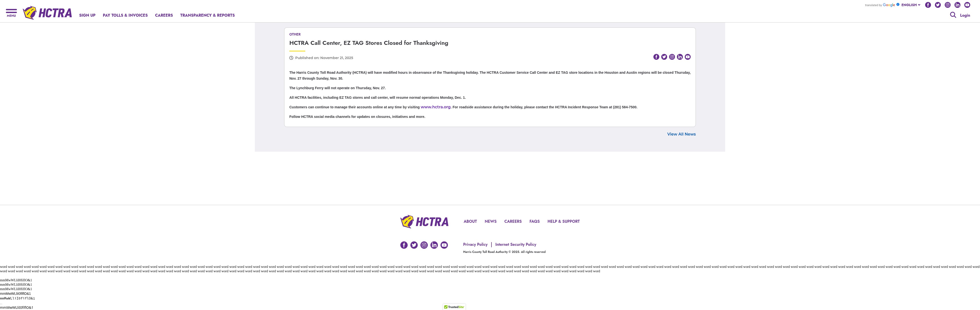Click the footer Instagram icon

coord(424,245)
